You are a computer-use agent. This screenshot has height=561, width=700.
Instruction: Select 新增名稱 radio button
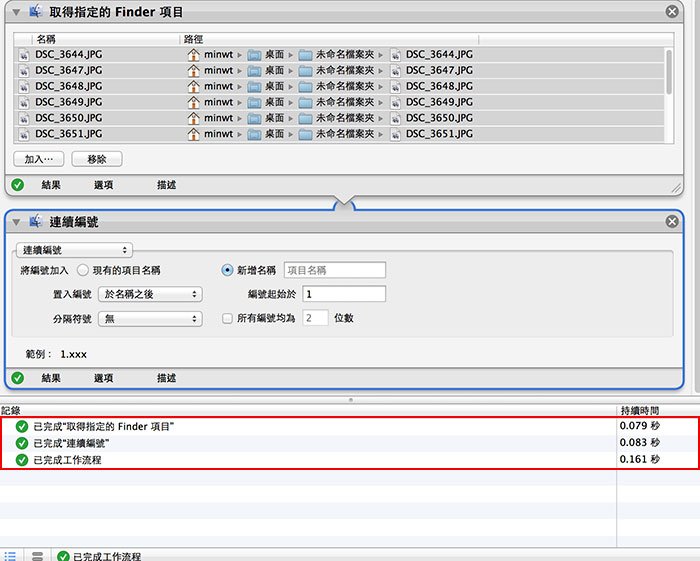(x=227, y=270)
